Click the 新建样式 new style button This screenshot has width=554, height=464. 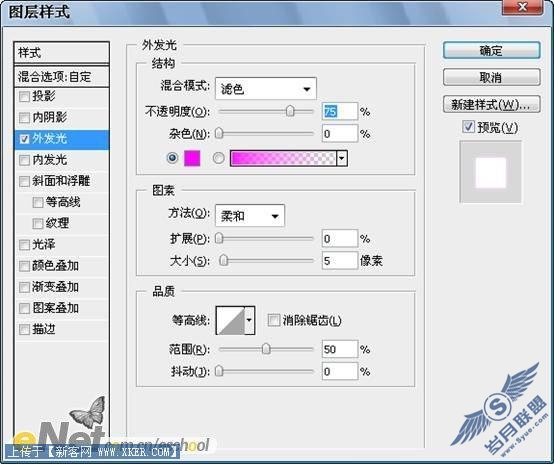coord(491,105)
